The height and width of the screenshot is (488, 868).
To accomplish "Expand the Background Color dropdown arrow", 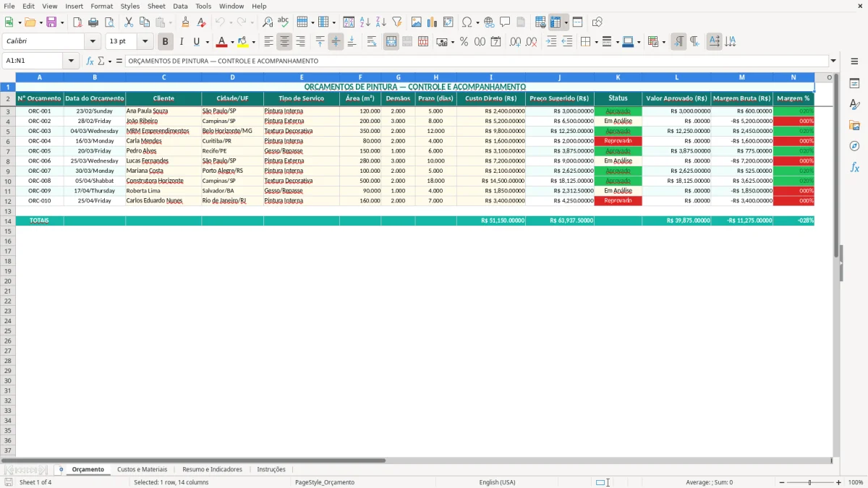I will point(253,42).
